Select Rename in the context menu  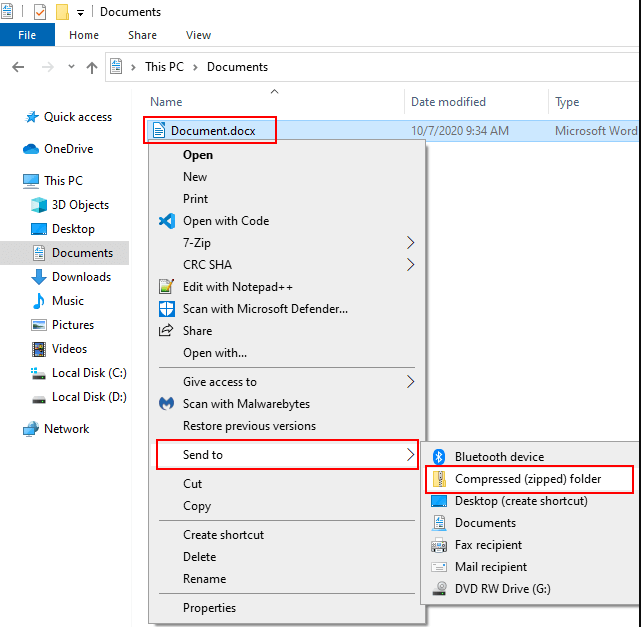(x=203, y=579)
